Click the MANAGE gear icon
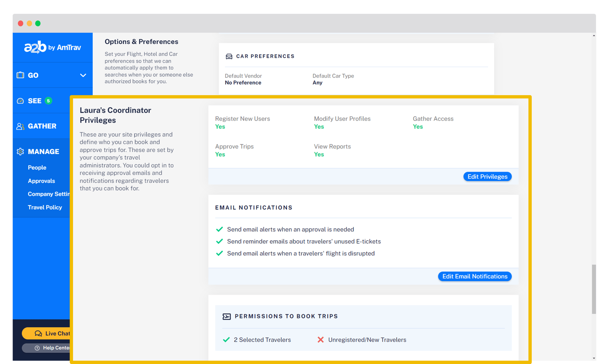The width and height of the screenshot is (609, 364). coord(20,151)
